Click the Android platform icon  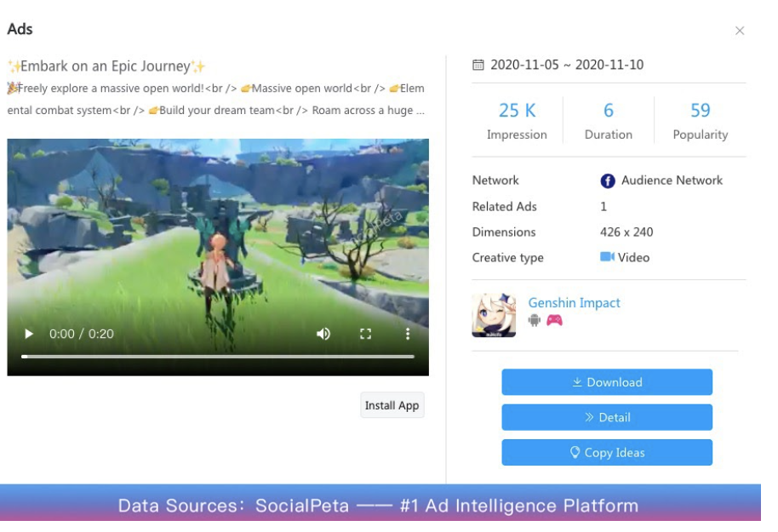tap(535, 321)
